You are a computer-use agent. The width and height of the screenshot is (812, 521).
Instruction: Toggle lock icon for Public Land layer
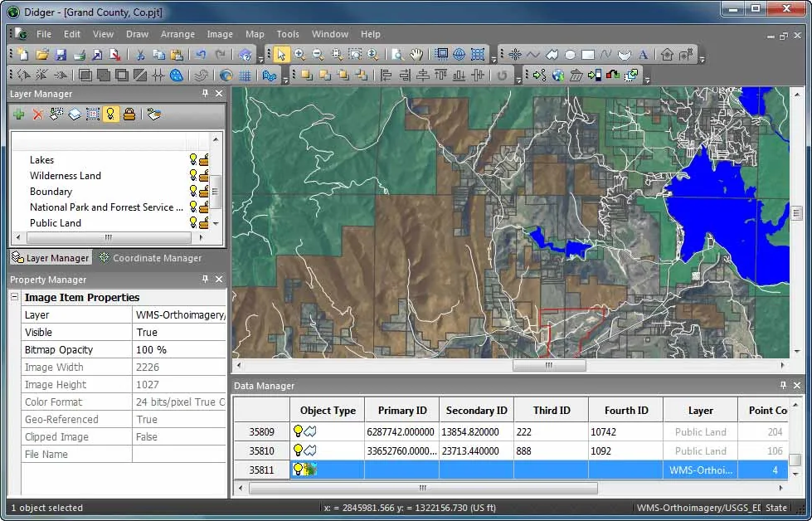[x=204, y=222]
